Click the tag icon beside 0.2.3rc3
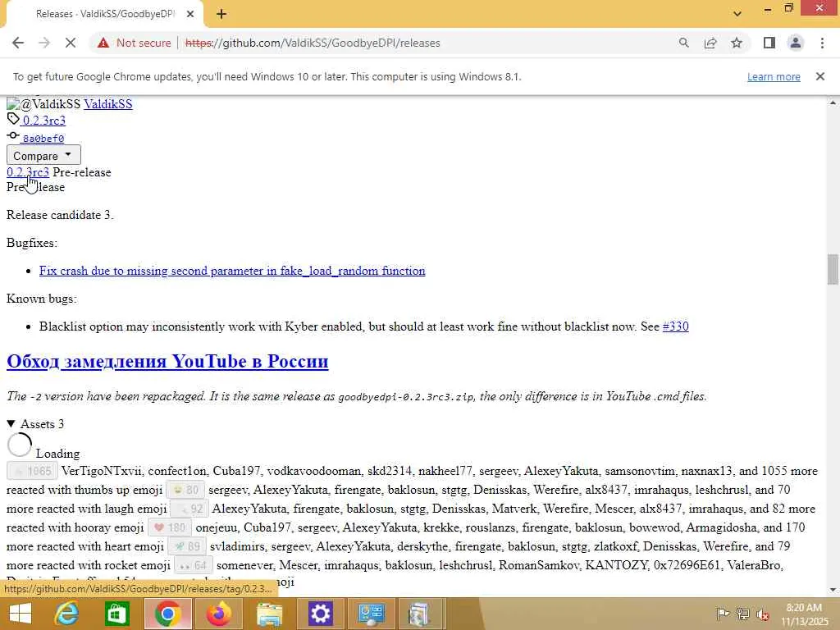 click(13, 119)
